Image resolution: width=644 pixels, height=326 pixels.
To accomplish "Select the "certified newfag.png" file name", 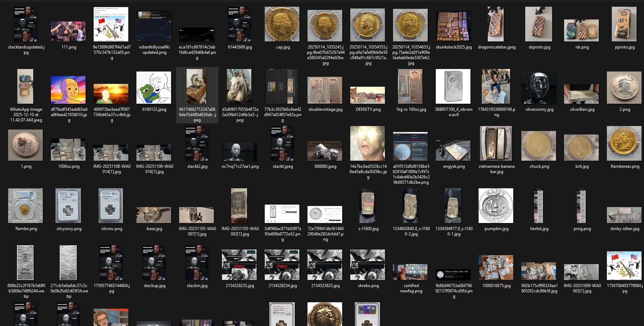I will click(411, 288).
